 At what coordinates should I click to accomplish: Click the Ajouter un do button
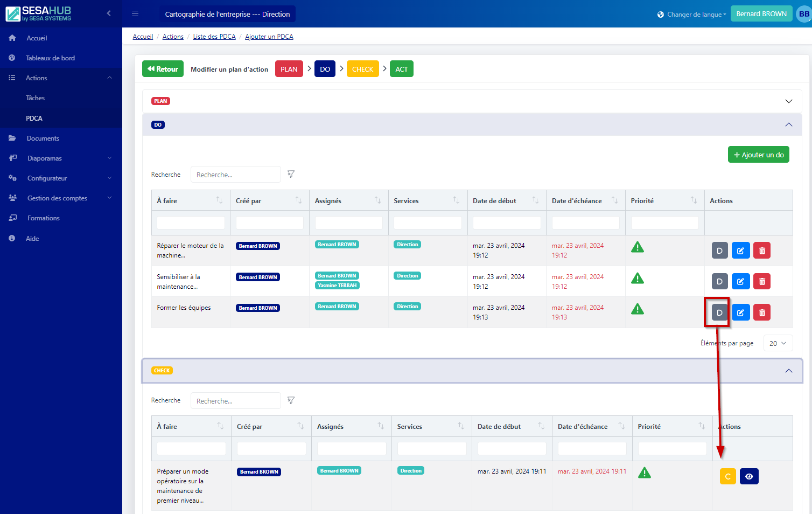point(758,155)
